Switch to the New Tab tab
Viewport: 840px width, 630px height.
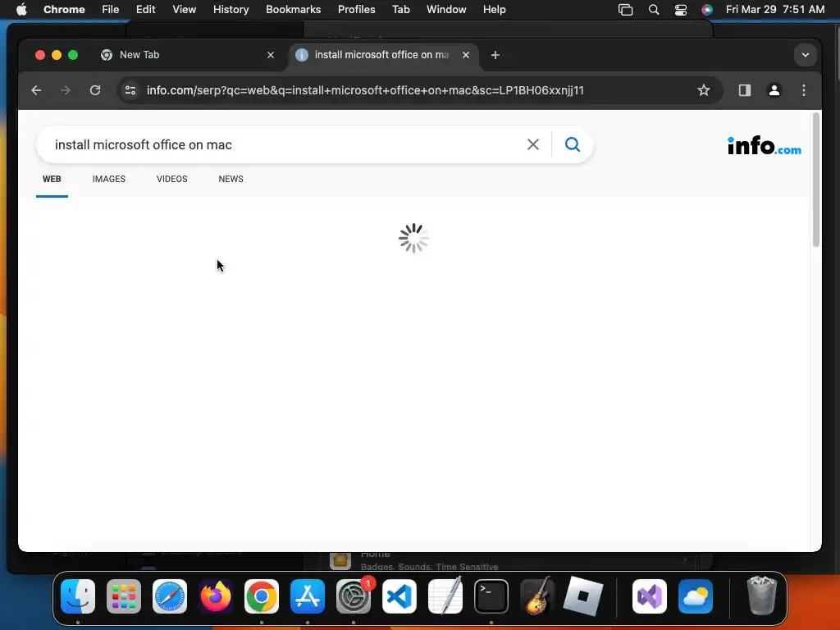(188, 55)
